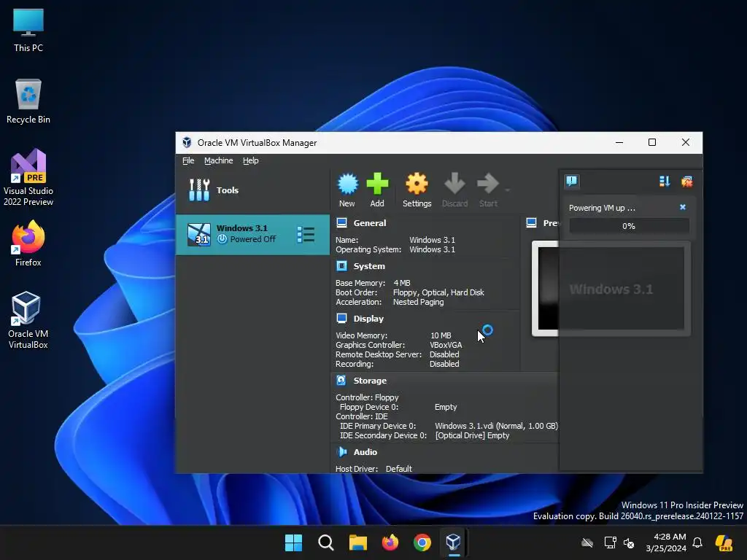Viewport: 747px width, 560px height.
Task: Click the muted volume tray icon
Action: [x=629, y=542]
